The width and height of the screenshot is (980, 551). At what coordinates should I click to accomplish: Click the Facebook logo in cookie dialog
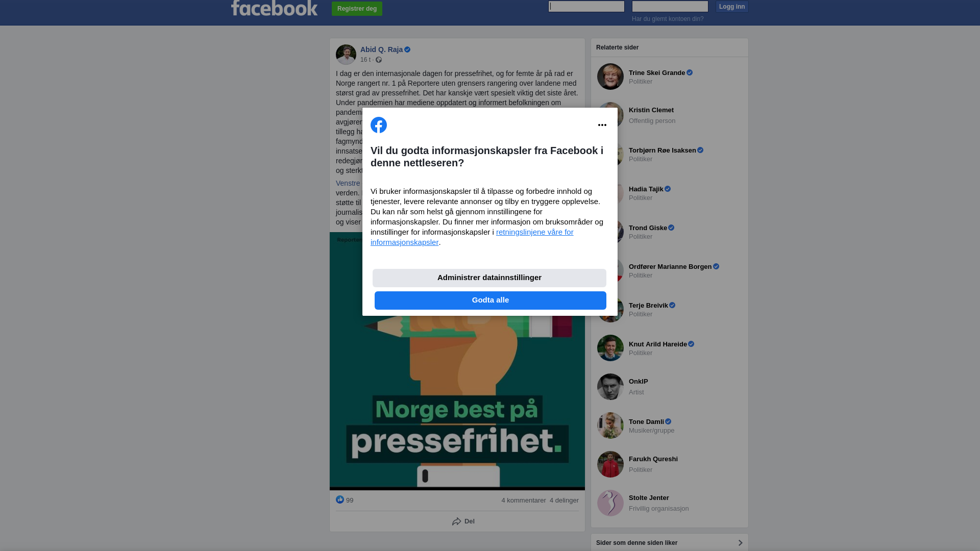point(379,125)
